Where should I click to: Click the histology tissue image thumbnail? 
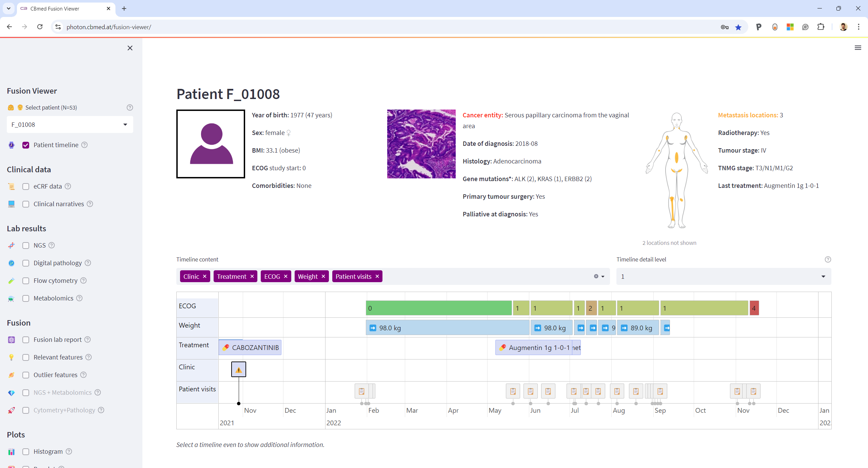click(421, 144)
